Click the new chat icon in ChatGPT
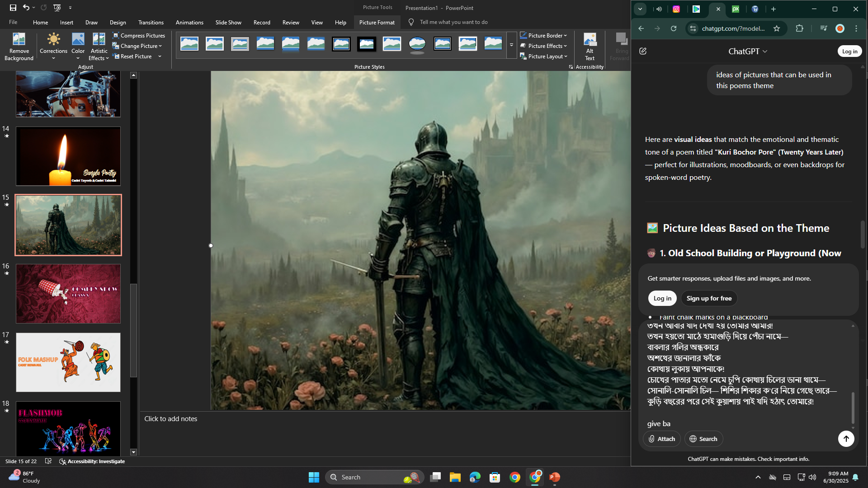Screen dimensions: 868x488 tap(643, 51)
